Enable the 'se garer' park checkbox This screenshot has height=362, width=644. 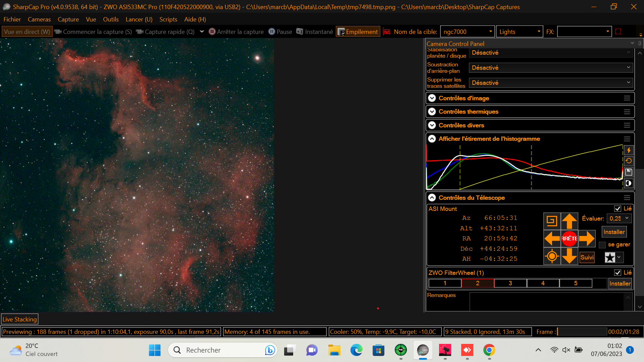tap(602, 245)
